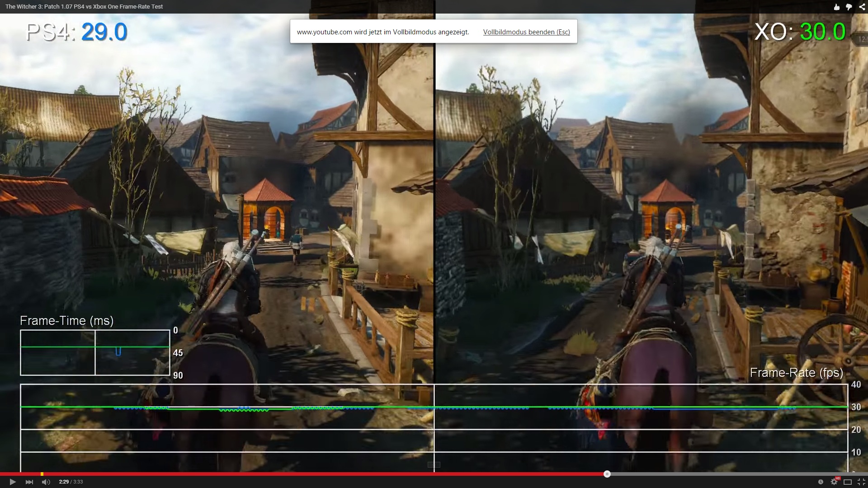Seek back within the red played bar

[316, 474]
